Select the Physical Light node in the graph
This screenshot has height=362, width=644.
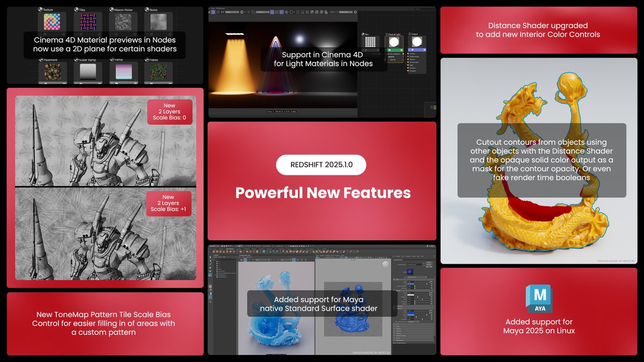[x=394, y=49]
